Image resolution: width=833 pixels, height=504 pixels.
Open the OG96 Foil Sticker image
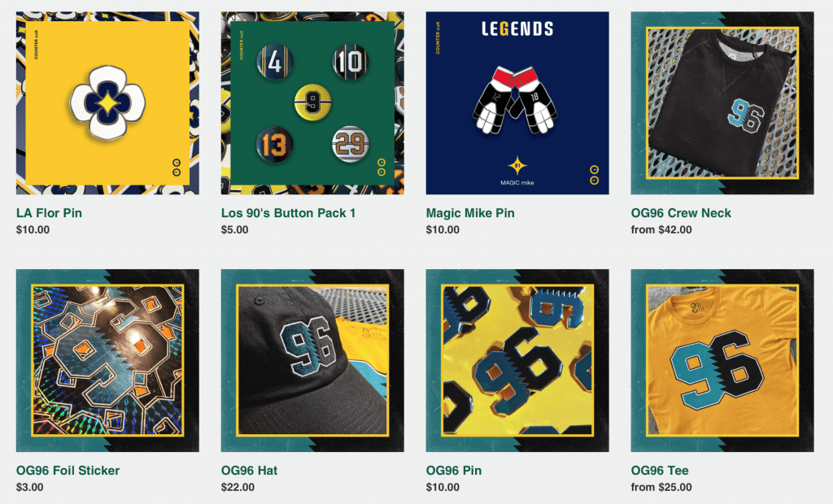click(107, 361)
